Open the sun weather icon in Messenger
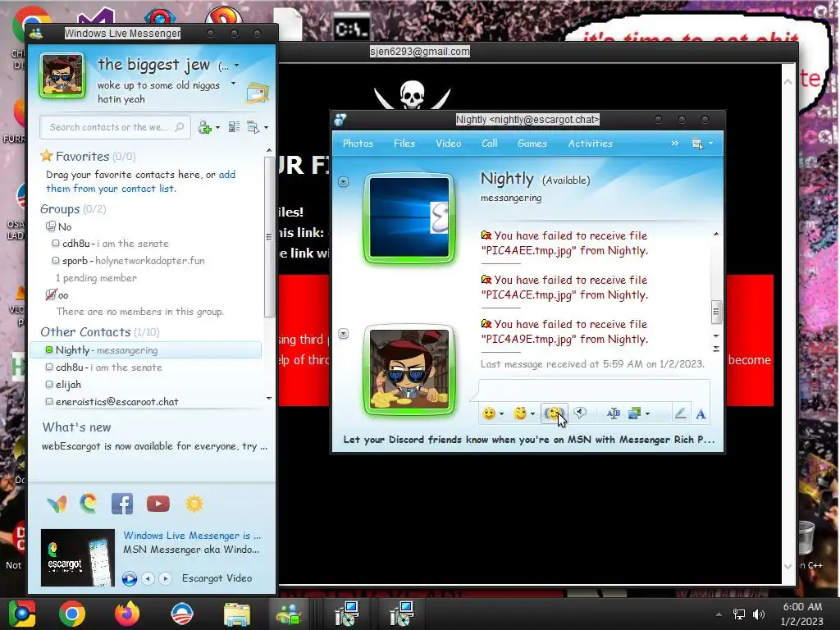Image resolution: width=840 pixels, height=630 pixels. pyautogui.click(x=194, y=504)
